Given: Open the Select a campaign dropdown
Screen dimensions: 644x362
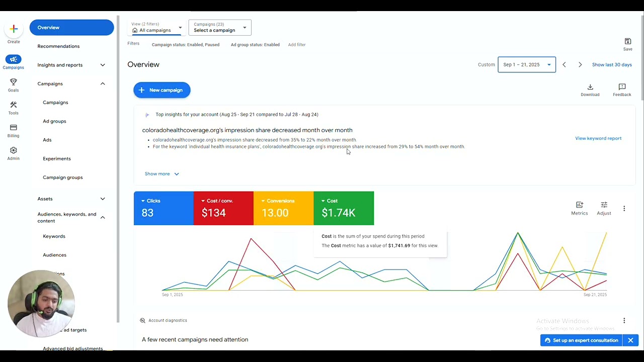Looking at the screenshot, I should click(x=220, y=27).
